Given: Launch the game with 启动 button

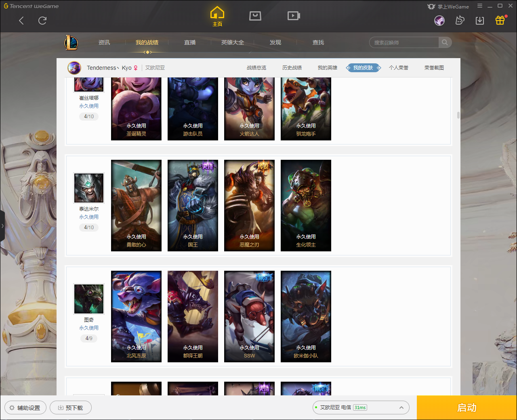Looking at the screenshot, I should click(x=467, y=407).
